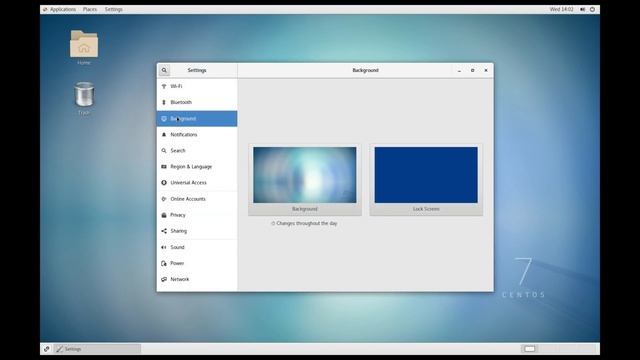
Task: Click the Search magnifier icon in sidebar list
Action: [x=164, y=151]
